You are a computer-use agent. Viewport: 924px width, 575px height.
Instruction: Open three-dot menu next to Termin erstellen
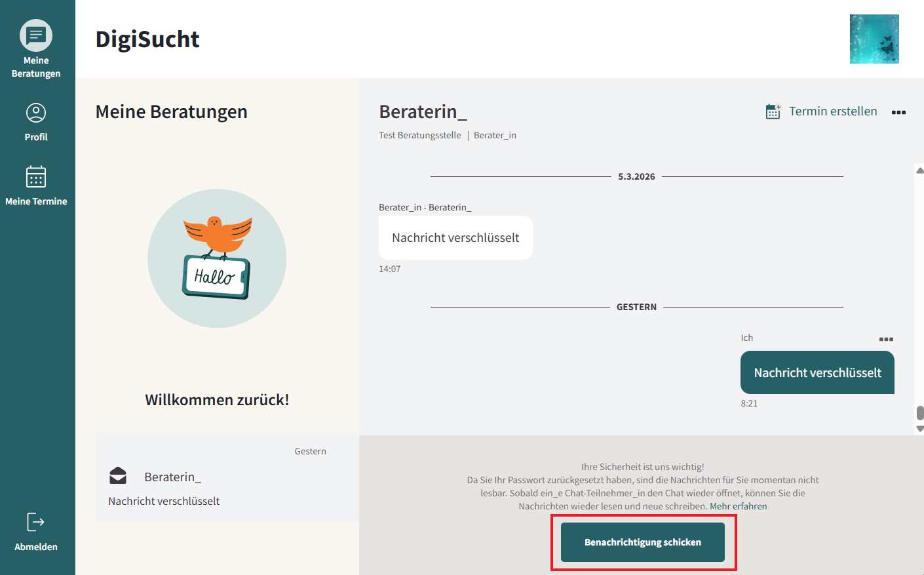(898, 112)
